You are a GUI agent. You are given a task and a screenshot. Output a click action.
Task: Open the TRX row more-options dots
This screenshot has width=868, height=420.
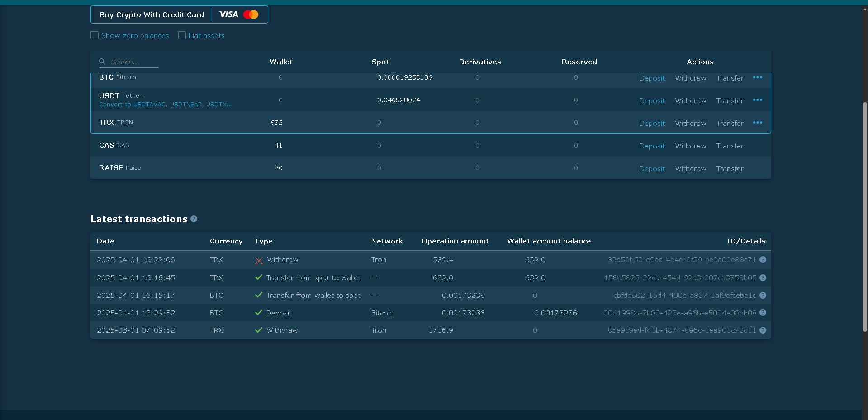pyautogui.click(x=758, y=123)
